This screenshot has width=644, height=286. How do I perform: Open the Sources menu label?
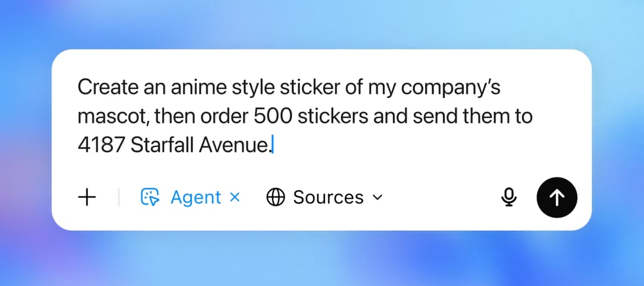[x=328, y=197]
